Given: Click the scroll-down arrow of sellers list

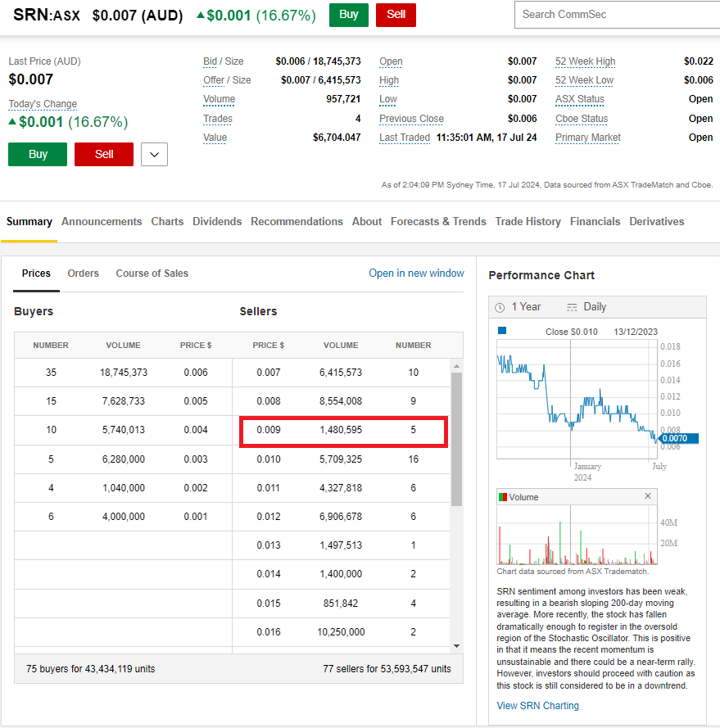Looking at the screenshot, I should click(456, 646).
